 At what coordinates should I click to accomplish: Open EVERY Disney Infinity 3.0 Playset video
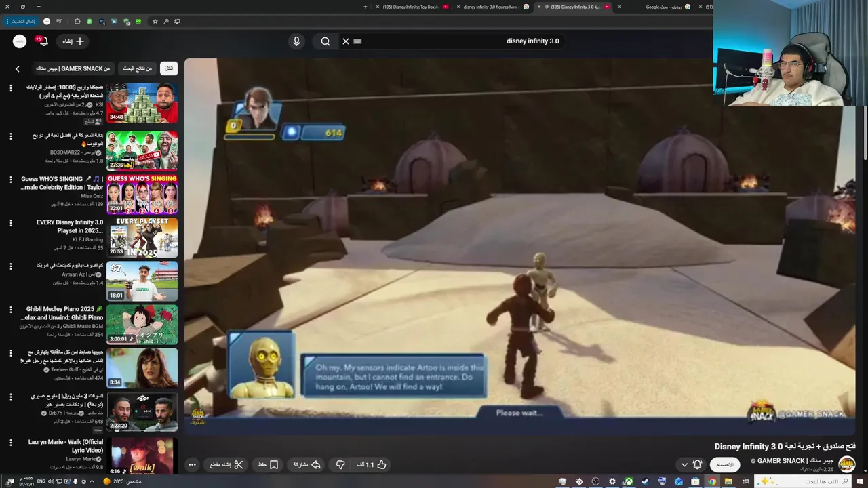142,237
